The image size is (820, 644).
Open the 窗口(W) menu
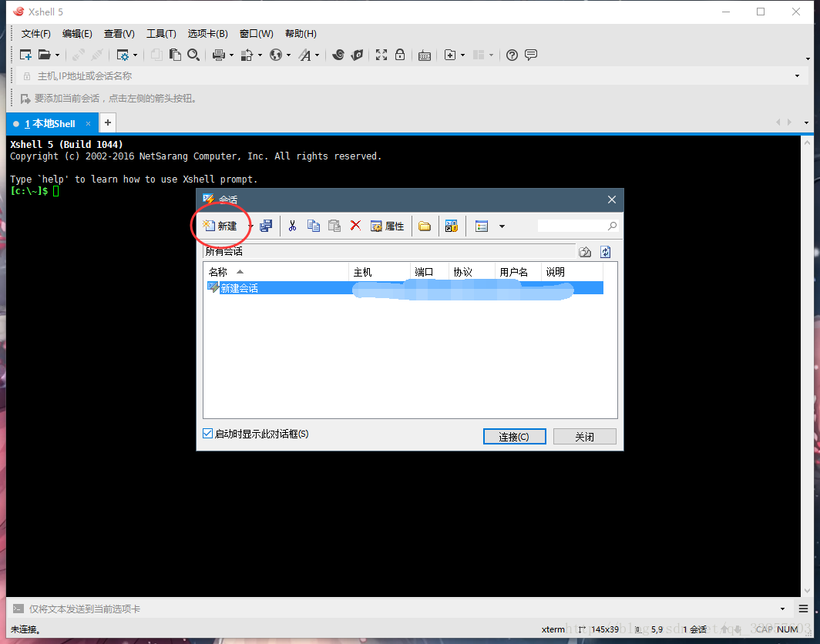click(256, 33)
